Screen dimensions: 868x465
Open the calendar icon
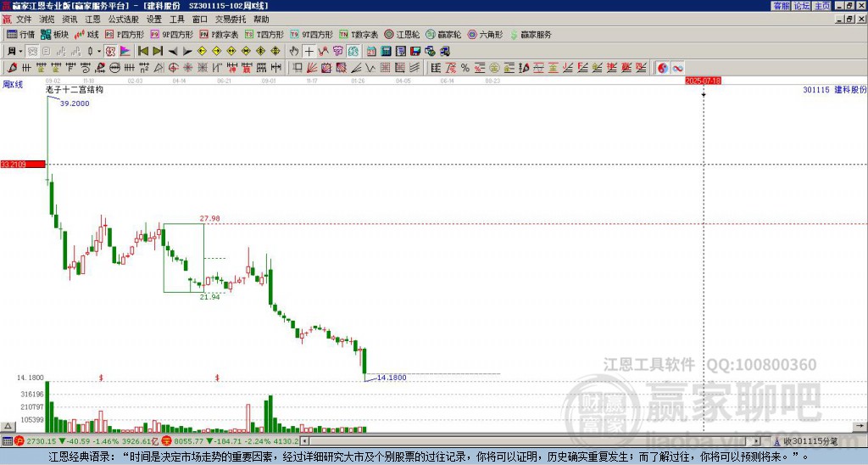coord(371,52)
